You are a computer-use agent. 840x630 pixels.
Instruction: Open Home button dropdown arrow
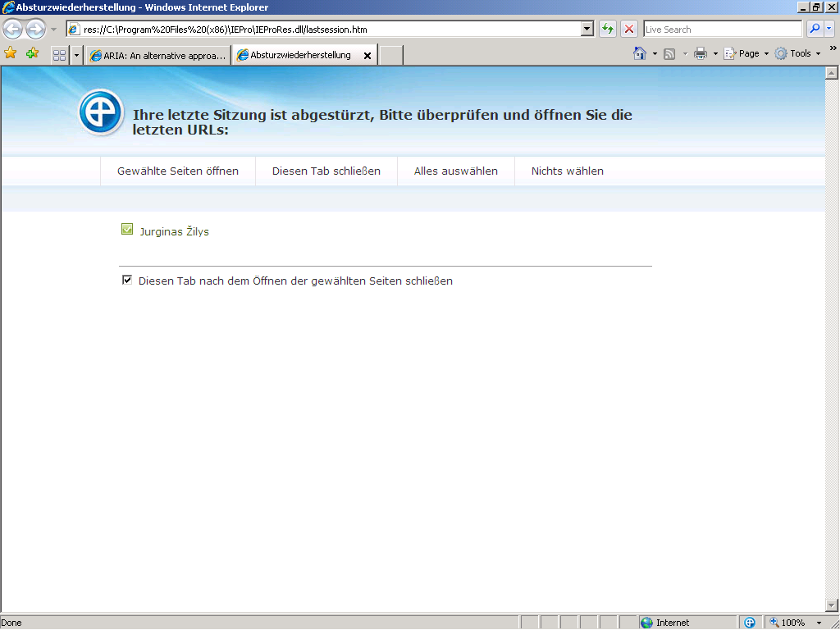coord(655,53)
